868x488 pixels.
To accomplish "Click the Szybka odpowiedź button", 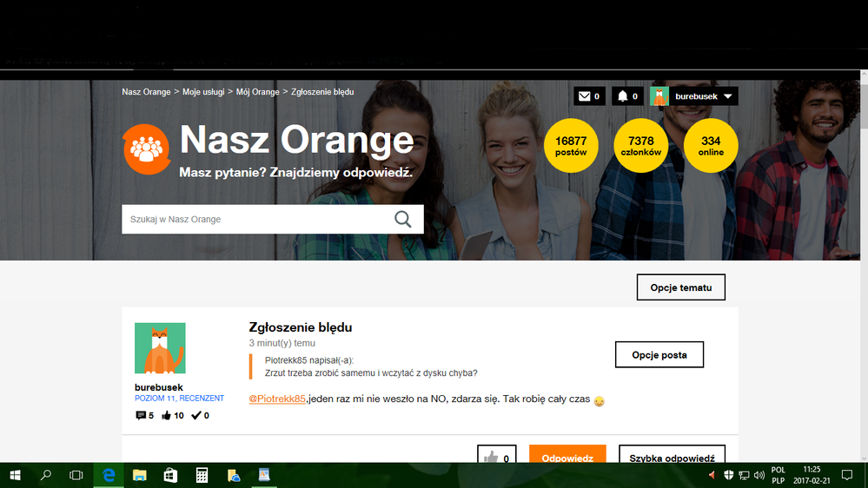I will [672, 457].
